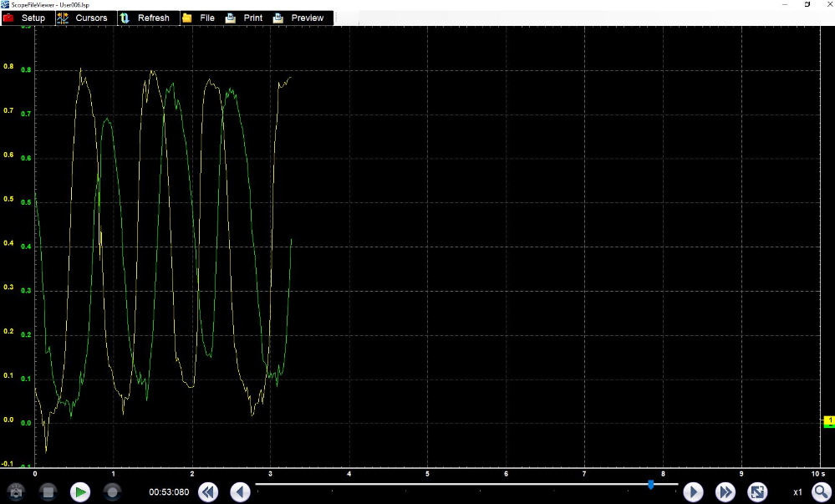Step back one frame
The image size is (835, 504).
coord(240,492)
